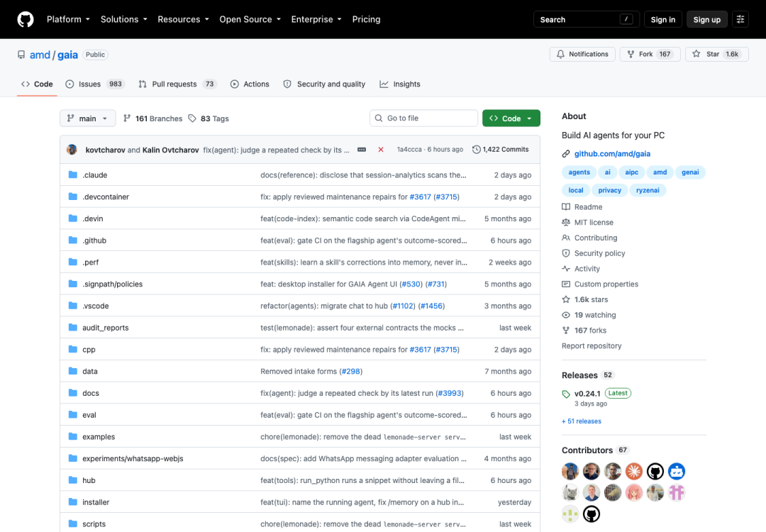The height and width of the screenshot is (532, 766).
Task: Click the ryzenai topic tag
Action: tap(648, 191)
